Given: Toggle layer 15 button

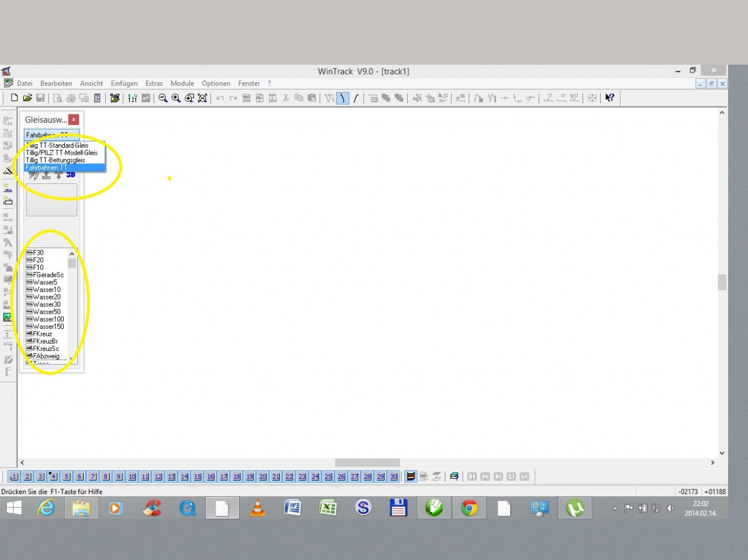Looking at the screenshot, I should 198,476.
